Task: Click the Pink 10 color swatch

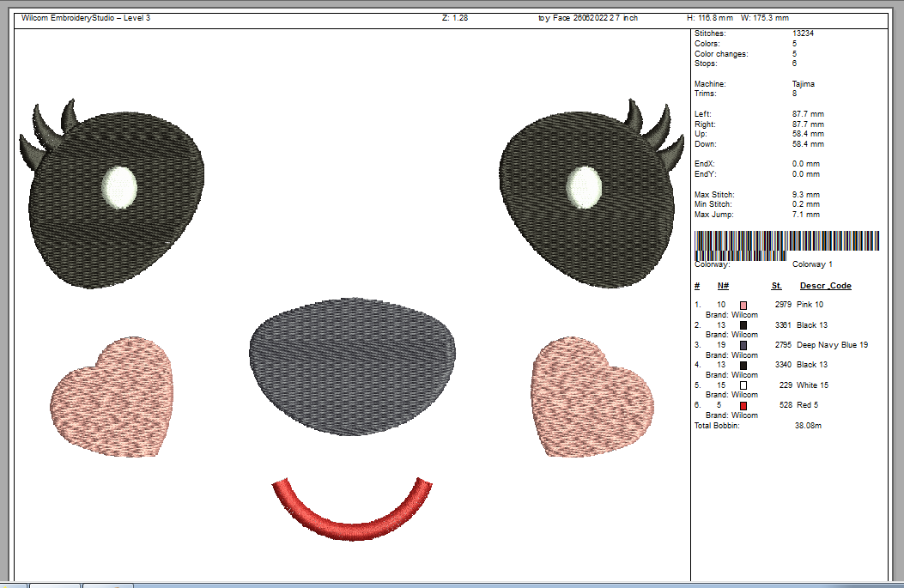Action: coord(743,305)
